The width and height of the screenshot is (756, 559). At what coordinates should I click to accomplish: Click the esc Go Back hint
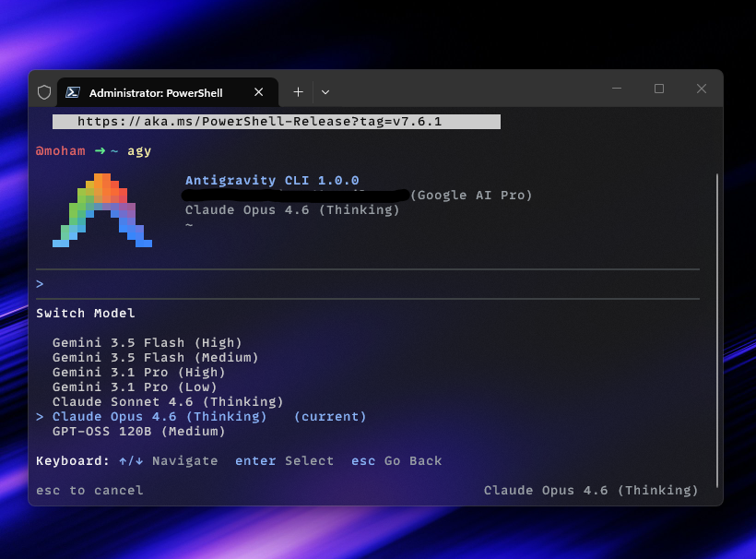pyautogui.click(x=396, y=461)
